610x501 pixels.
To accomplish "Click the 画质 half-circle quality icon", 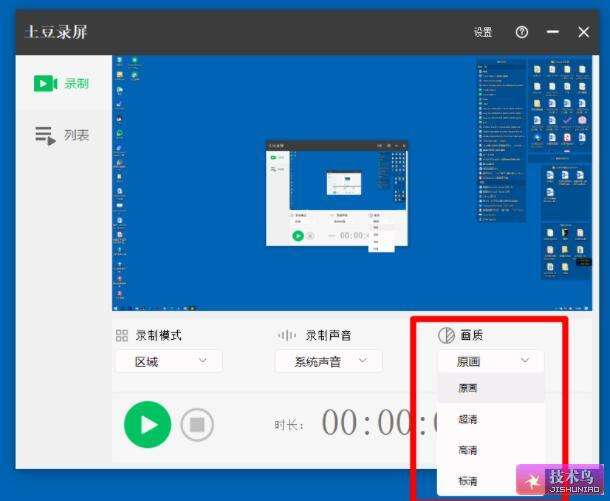I will click(446, 335).
